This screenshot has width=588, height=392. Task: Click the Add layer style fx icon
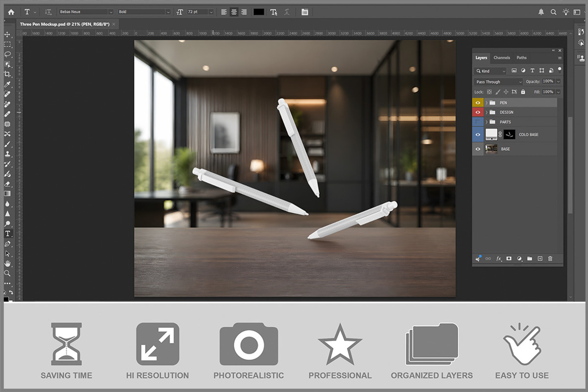(499, 258)
